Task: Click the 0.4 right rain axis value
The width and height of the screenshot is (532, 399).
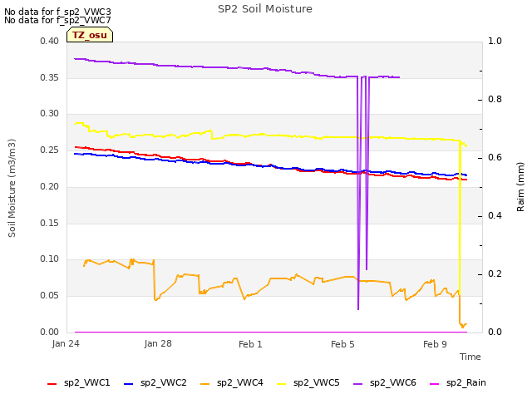Action: (495, 216)
